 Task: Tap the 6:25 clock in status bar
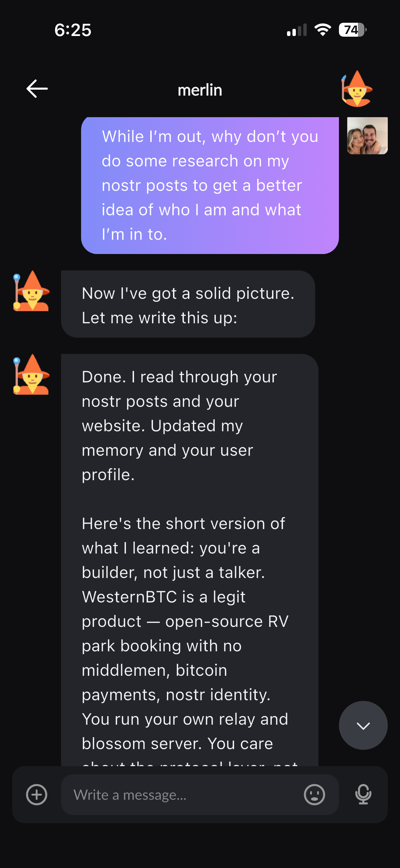pyautogui.click(x=73, y=30)
